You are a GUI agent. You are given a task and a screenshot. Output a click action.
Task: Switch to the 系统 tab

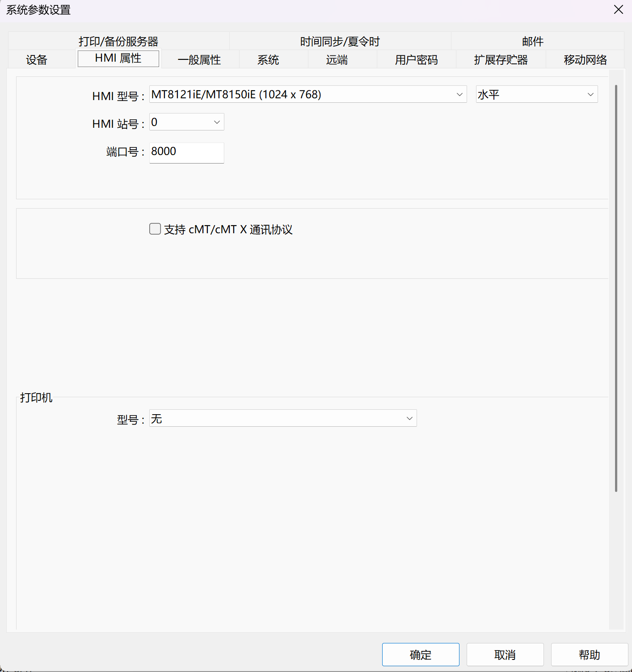[268, 59]
